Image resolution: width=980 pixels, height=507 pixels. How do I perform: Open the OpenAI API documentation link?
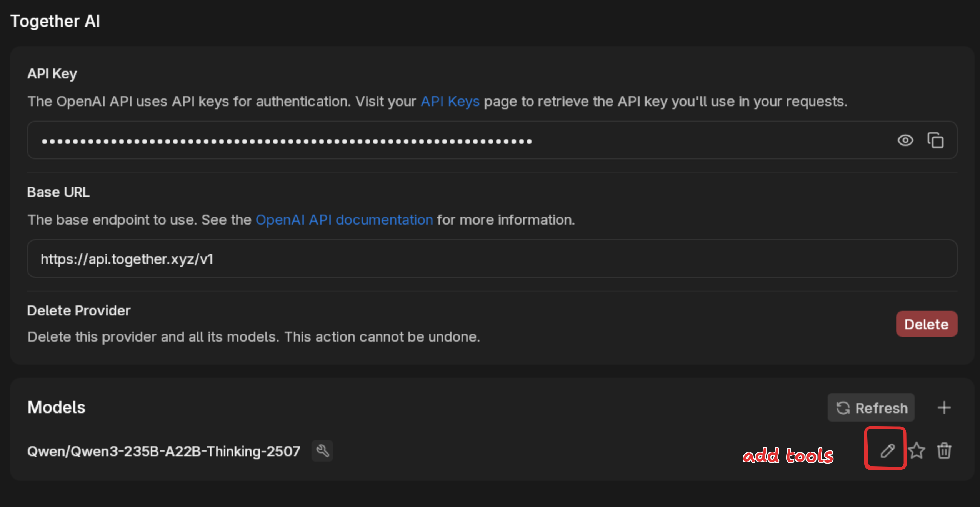[344, 220]
